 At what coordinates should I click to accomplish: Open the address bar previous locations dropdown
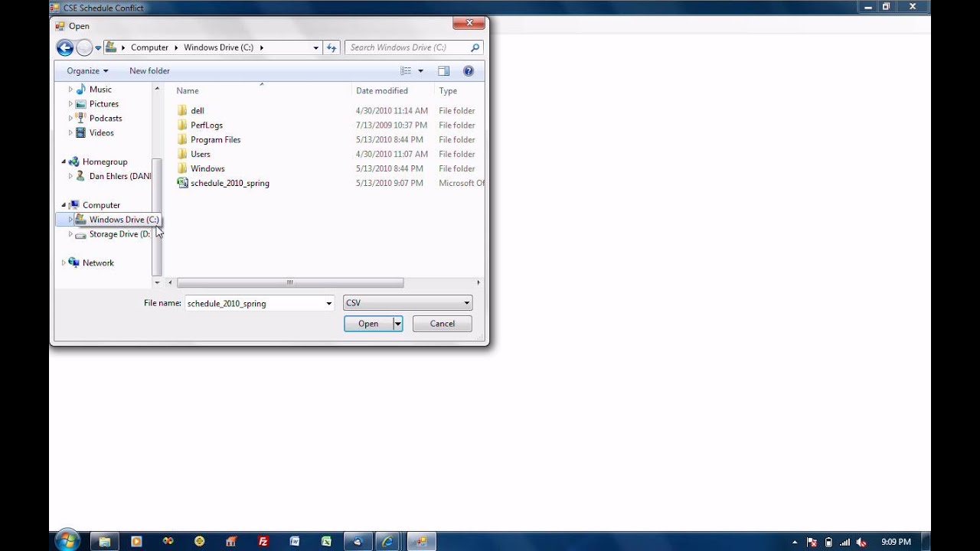(x=315, y=47)
